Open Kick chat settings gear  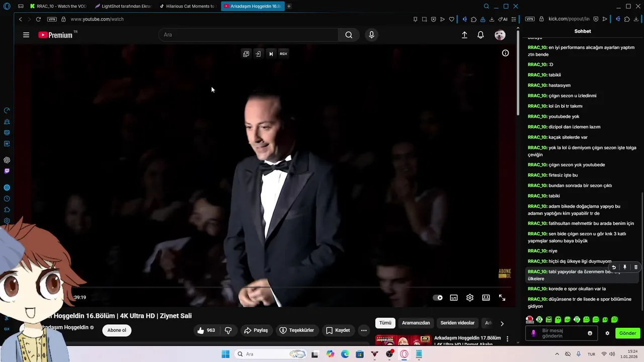pos(607,333)
